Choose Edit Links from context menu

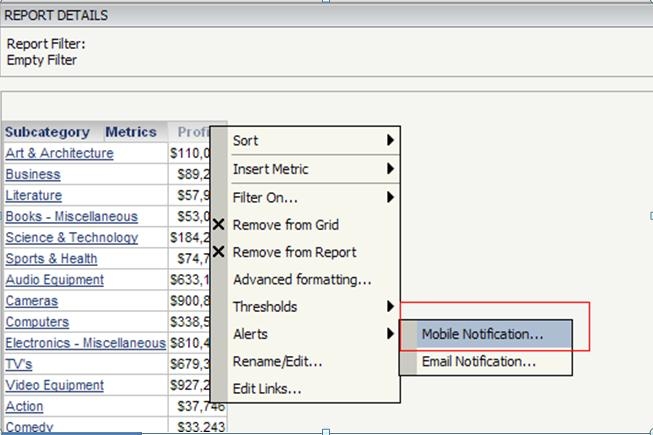pyautogui.click(x=267, y=389)
